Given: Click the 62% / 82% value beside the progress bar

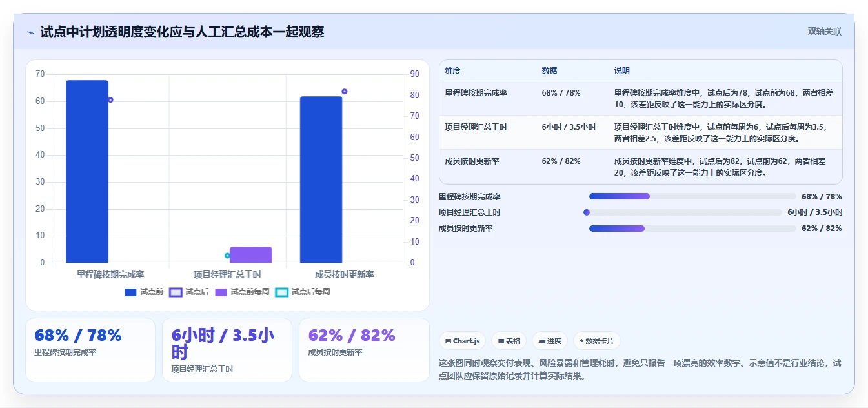Looking at the screenshot, I should point(822,229).
